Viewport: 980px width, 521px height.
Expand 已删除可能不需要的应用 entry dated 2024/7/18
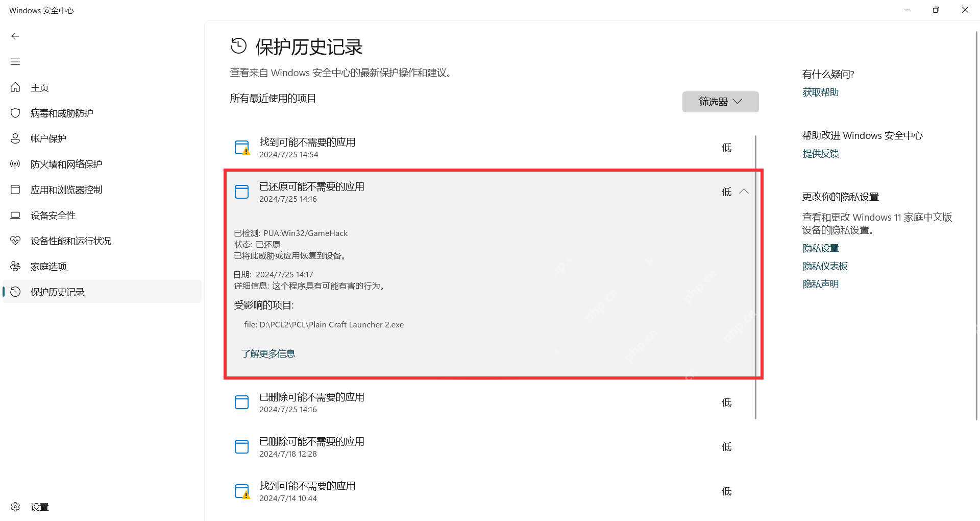pyautogui.click(x=491, y=447)
